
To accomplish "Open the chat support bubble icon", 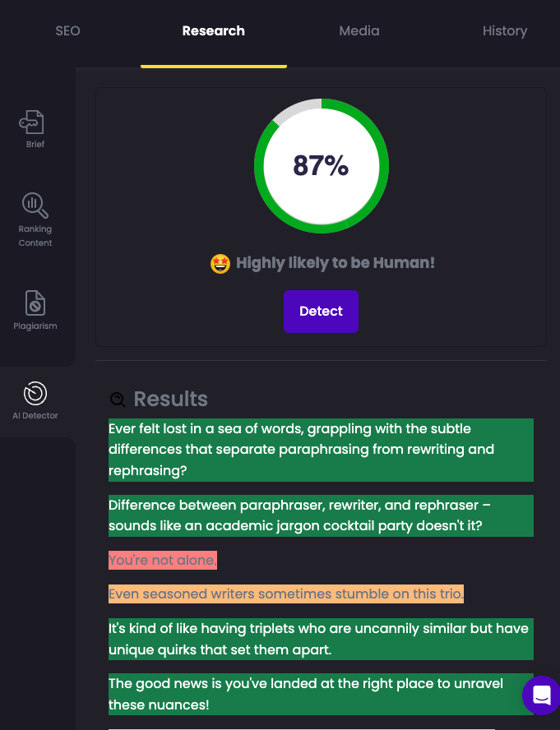I will tap(540, 695).
